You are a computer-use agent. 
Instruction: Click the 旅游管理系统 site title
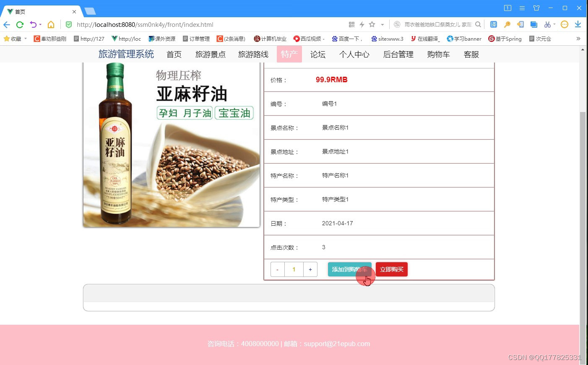pyautogui.click(x=126, y=54)
